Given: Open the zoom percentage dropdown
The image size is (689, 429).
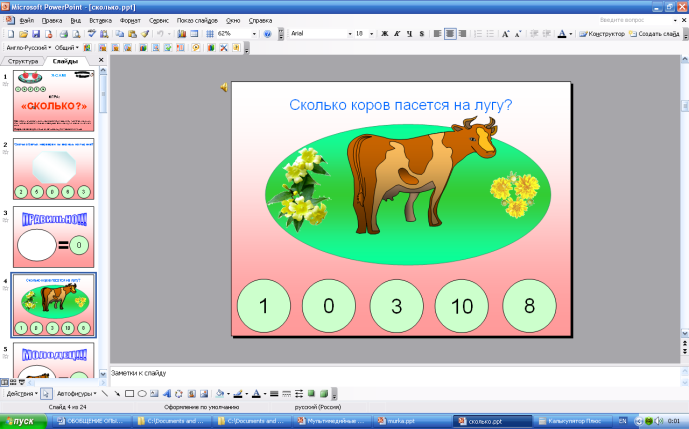Looking at the screenshot, I should (x=253, y=33).
